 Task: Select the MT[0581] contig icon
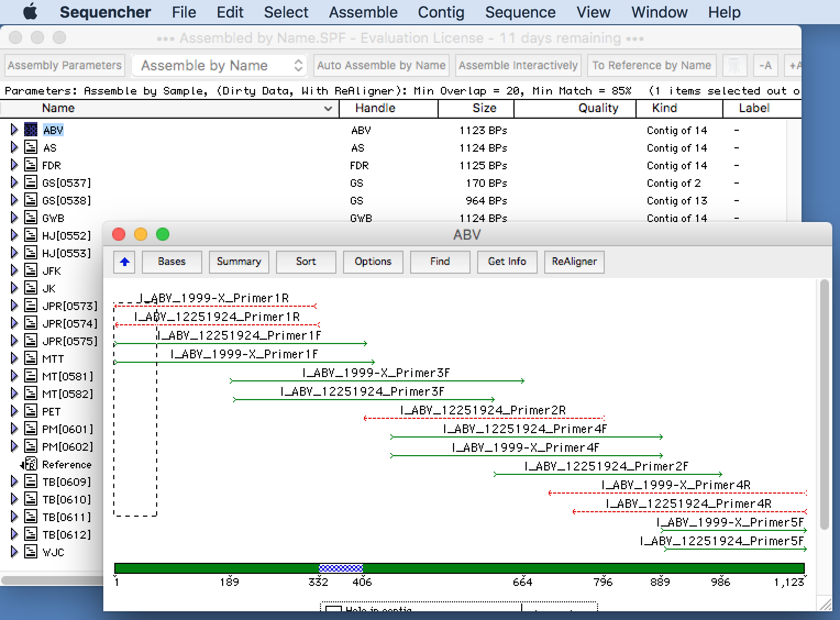pyautogui.click(x=31, y=376)
